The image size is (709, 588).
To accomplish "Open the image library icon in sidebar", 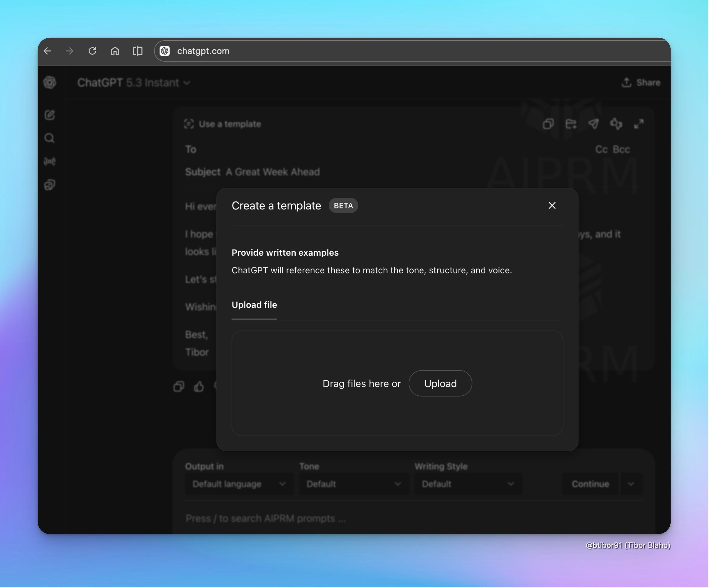I will [50, 185].
